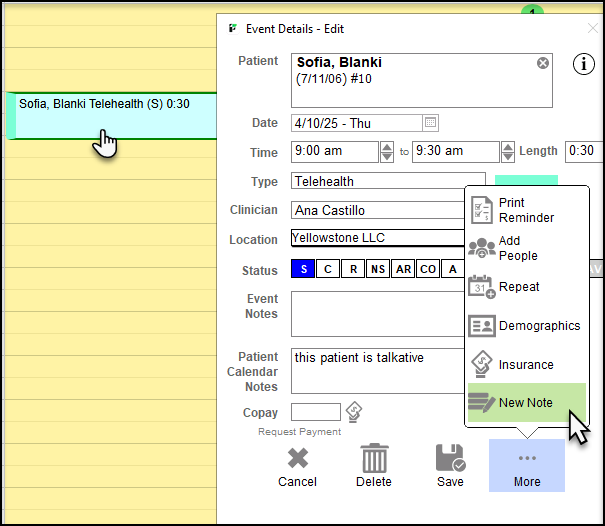Select Print Reminder in the popup menu

527,210
